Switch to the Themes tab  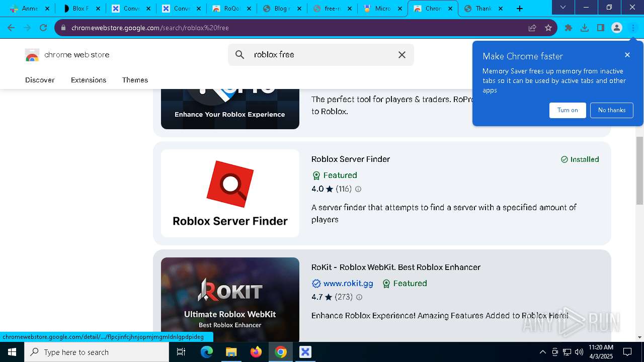(x=135, y=80)
